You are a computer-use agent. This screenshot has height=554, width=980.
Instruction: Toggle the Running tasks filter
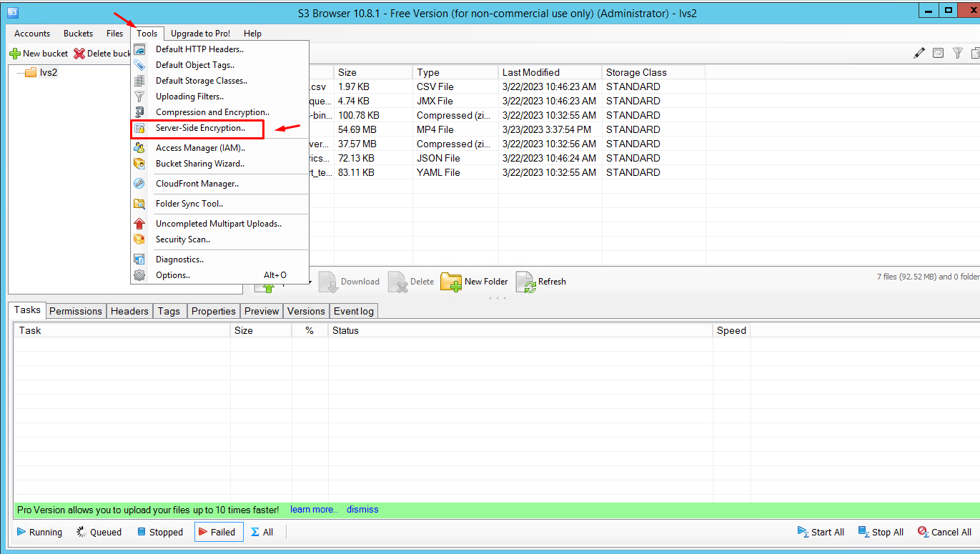click(39, 532)
